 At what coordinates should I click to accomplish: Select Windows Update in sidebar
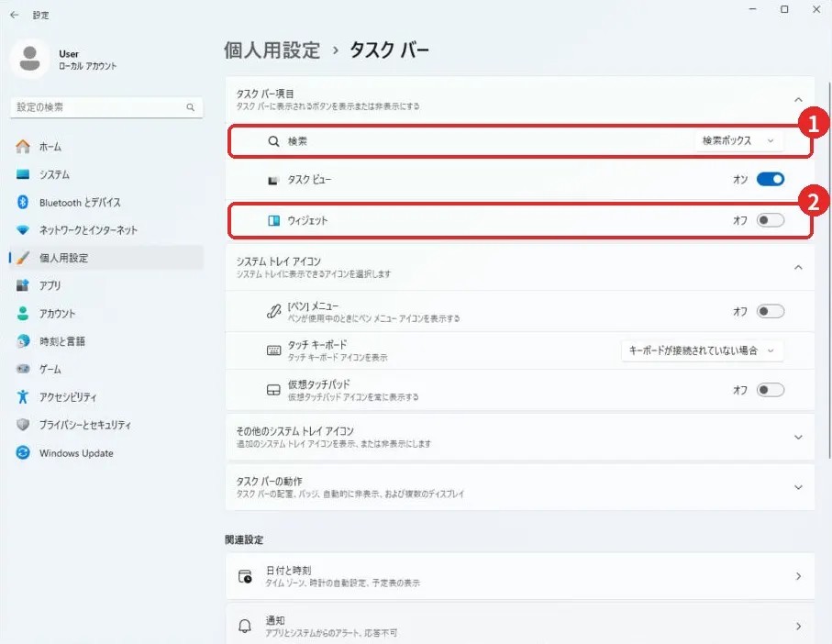click(x=106, y=452)
